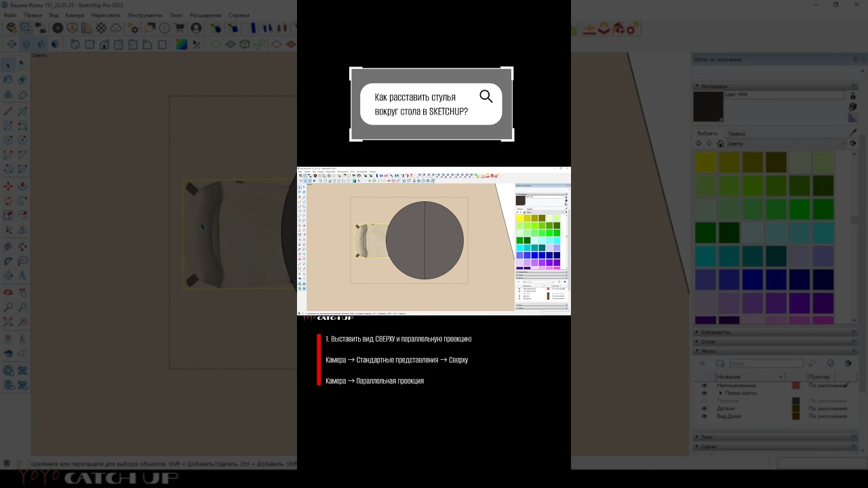
Task: Choose the Polygon tool next to Circle
Action: (22, 140)
